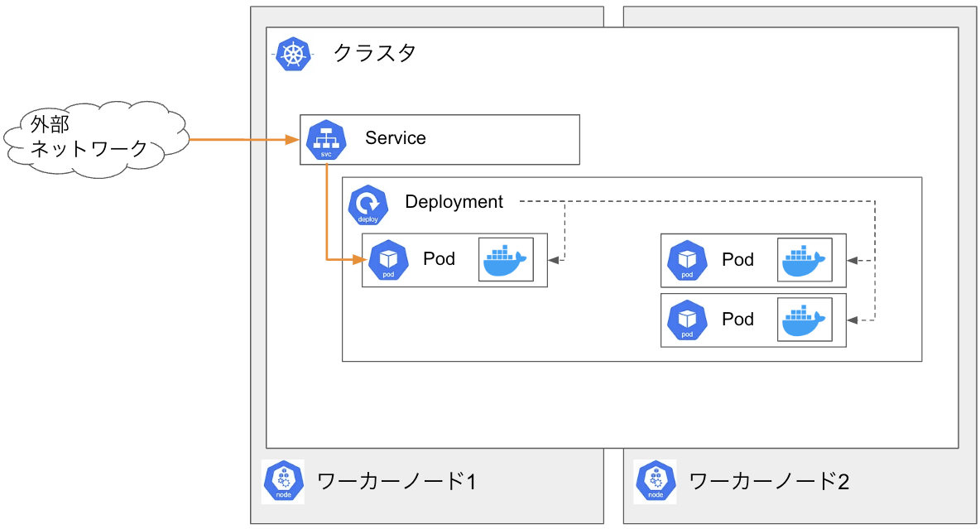Select the Deployment label text

[454, 202]
